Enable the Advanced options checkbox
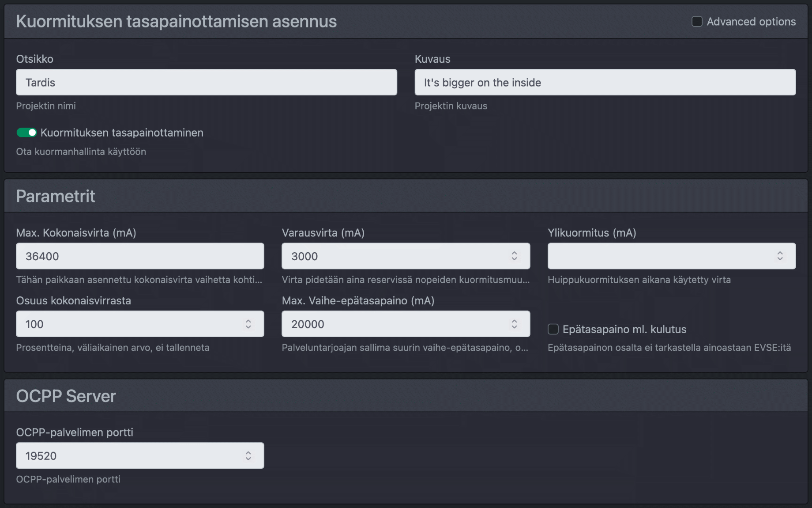The width and height of the screenshot is (812, 508). coord(696,21)
